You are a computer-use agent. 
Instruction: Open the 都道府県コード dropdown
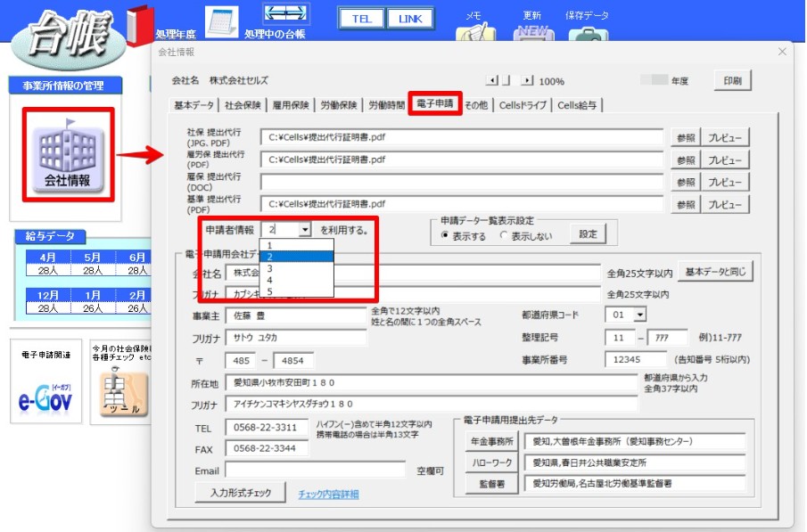point(639,315)
